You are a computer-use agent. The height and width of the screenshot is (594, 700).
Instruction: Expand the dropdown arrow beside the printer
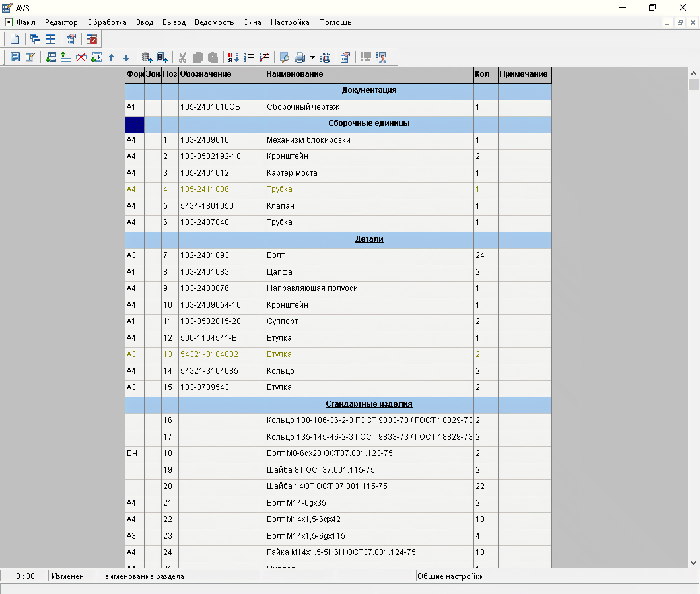tap(312, 57)
